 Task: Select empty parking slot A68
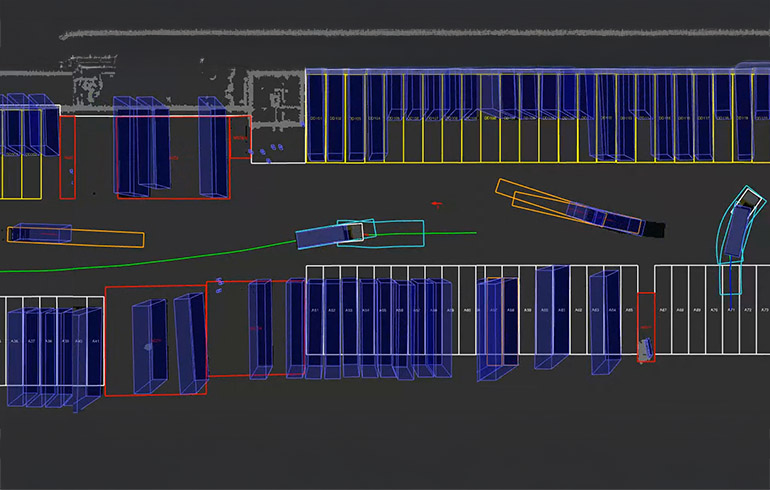point(680,310)
